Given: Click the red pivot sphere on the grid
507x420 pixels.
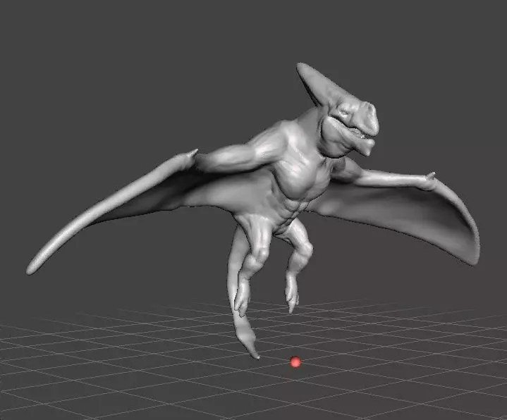Looking at the screenshot, I should click(x=295, y=362).
